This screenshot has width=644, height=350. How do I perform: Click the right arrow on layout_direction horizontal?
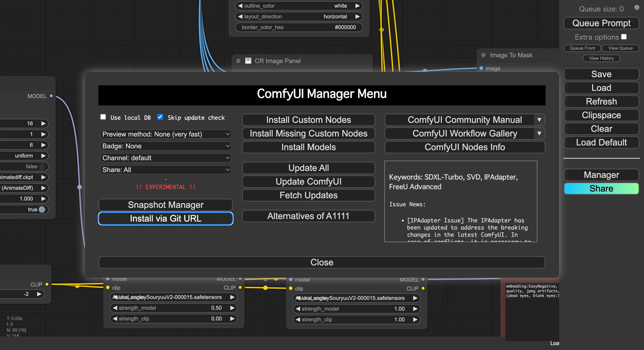[x=358, y=17]
